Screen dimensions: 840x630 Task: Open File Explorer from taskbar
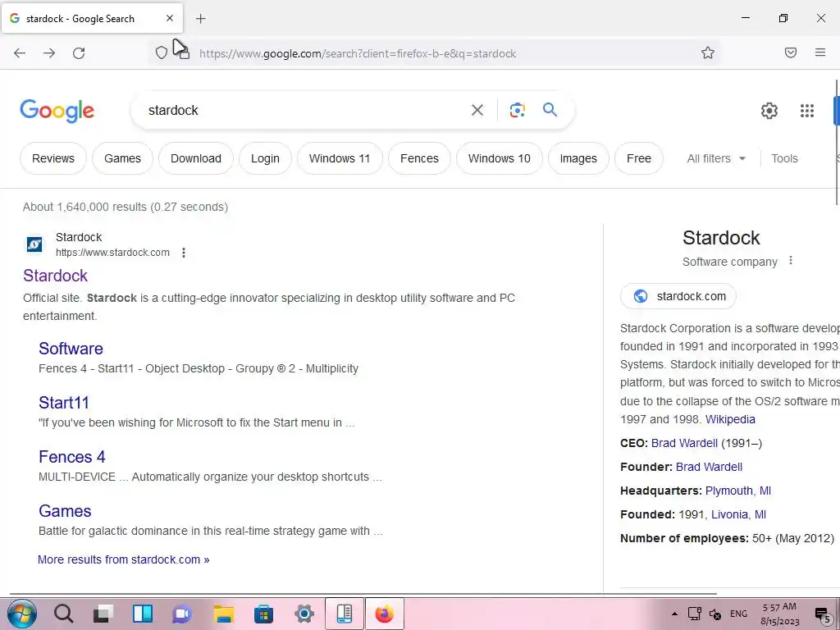point(223,614)
